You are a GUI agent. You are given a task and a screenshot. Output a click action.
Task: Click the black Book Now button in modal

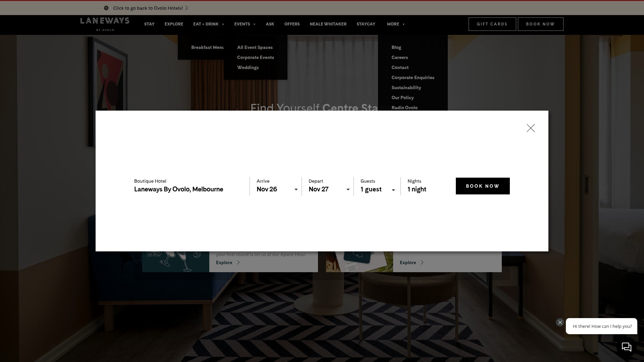point(483,186)
